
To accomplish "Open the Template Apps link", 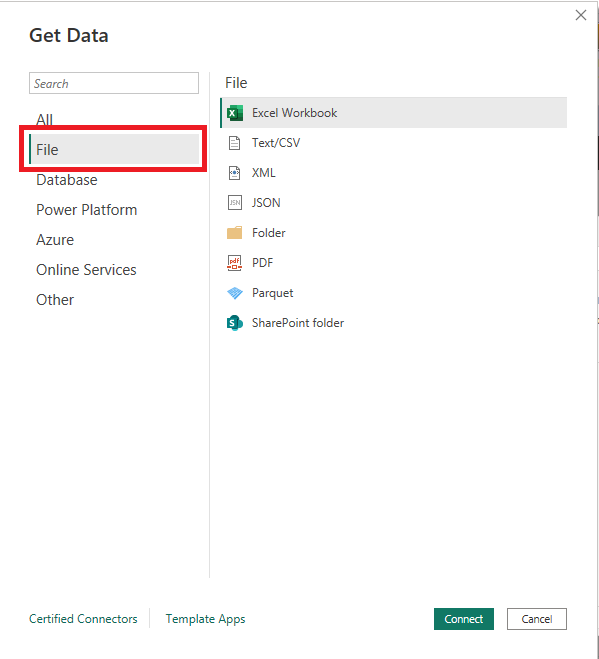I will pos(205,619).
